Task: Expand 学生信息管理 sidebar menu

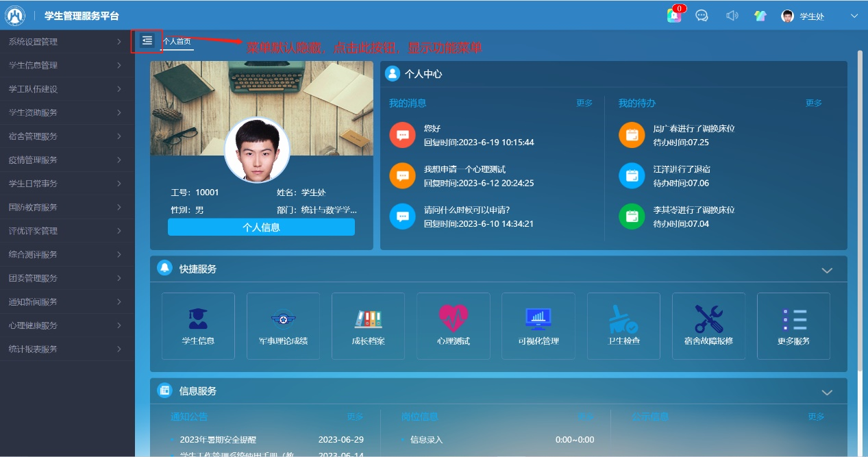Action: click(67, 65)
